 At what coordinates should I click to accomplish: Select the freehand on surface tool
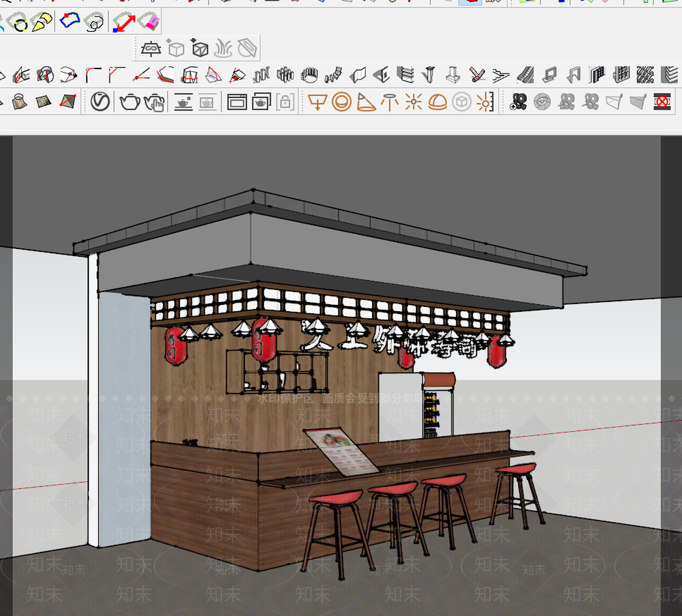pos(94,22)
